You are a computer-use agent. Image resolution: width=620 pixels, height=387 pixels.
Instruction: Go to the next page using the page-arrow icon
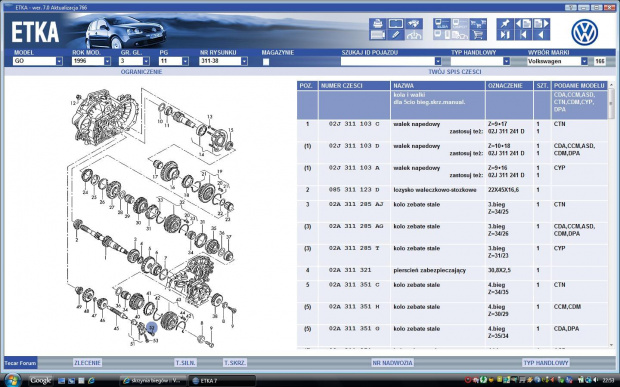coord(541,24)
